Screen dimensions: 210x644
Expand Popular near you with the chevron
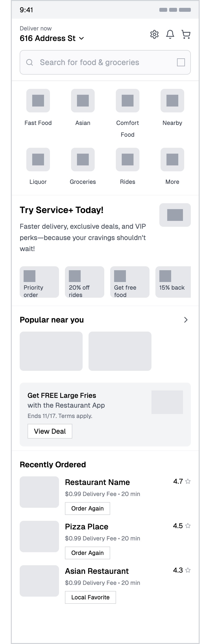[x=186, y=320]
